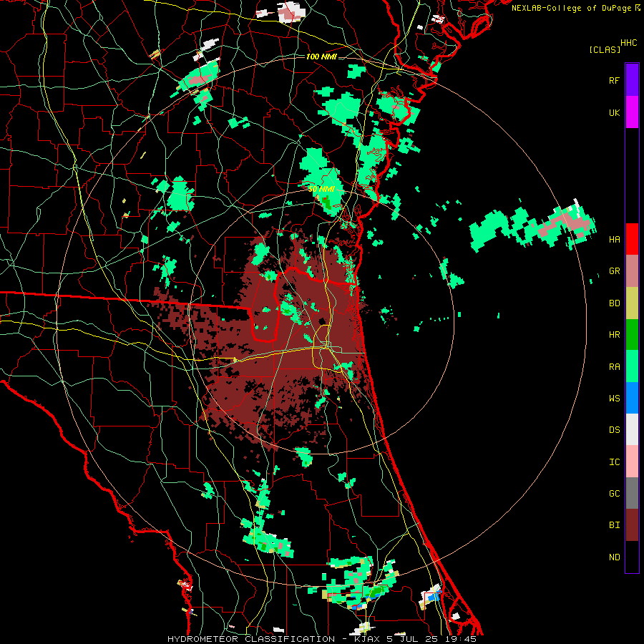Image resolution: width=644 pixels, height=644 pixels.
Task: Click the 'IC' legend label
Action: [x=614, y=462]
